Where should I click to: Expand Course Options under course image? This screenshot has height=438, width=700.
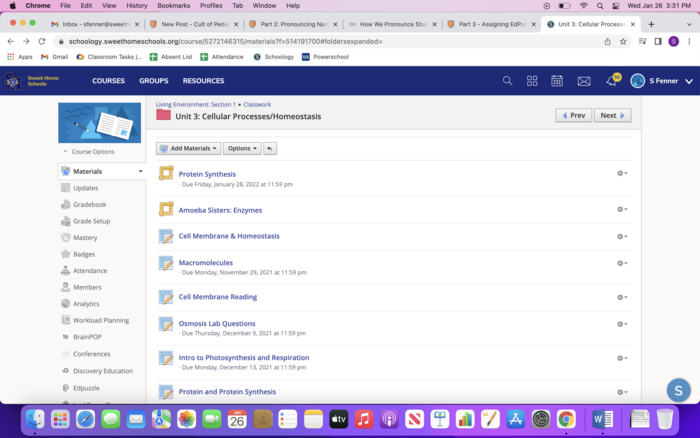(x=93, y=152)
